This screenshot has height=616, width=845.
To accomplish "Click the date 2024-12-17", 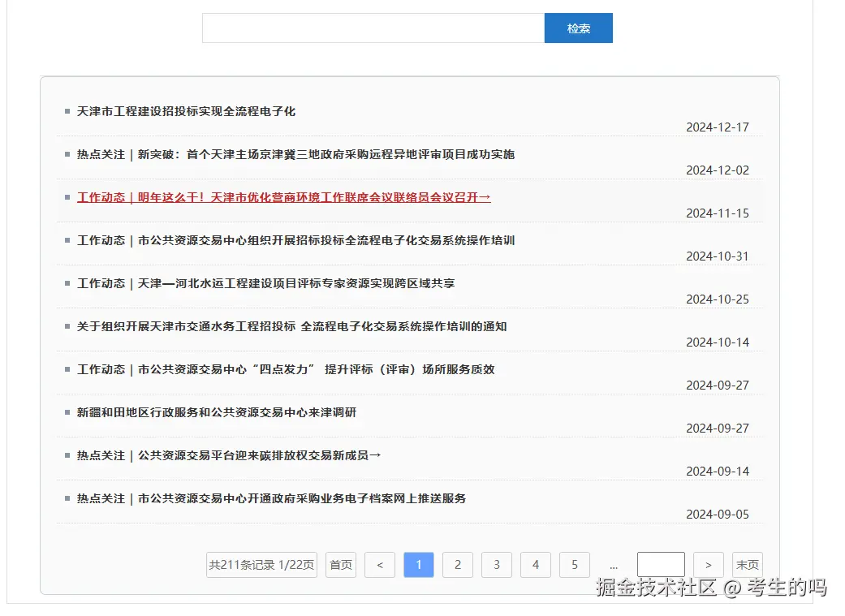I will click(718, 127).
